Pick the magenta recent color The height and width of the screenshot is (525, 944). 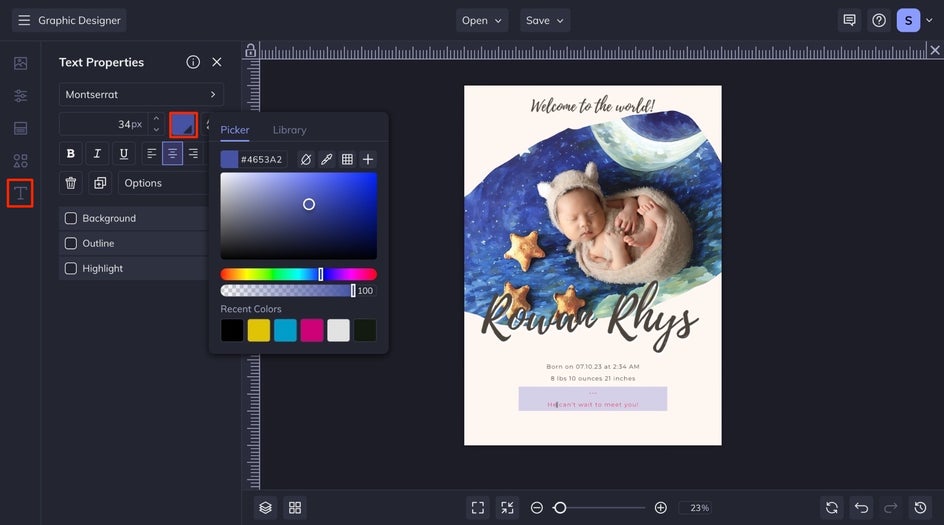pyautogui.click(x=312, y=331)
